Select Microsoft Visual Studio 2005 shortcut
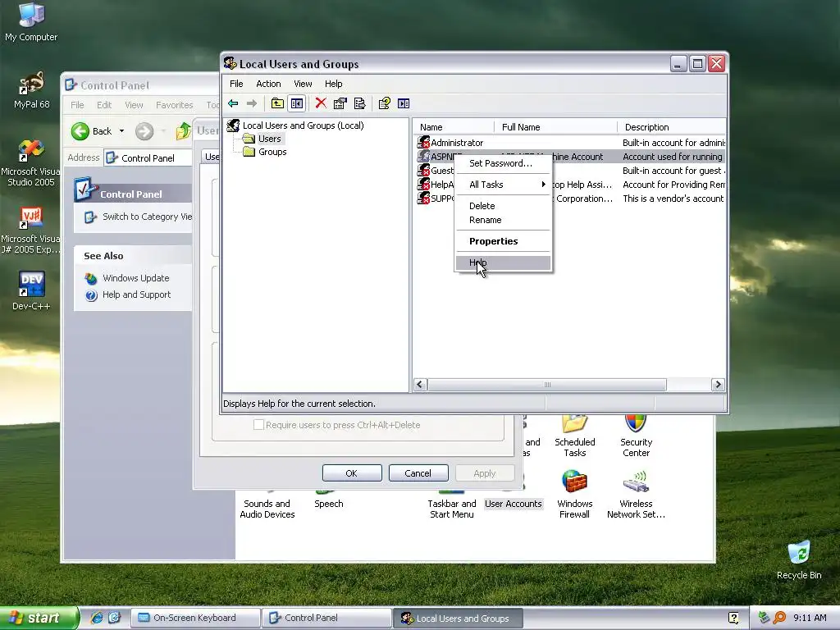The width and height of the screenshot is (840, 630). tap(30, 163)
